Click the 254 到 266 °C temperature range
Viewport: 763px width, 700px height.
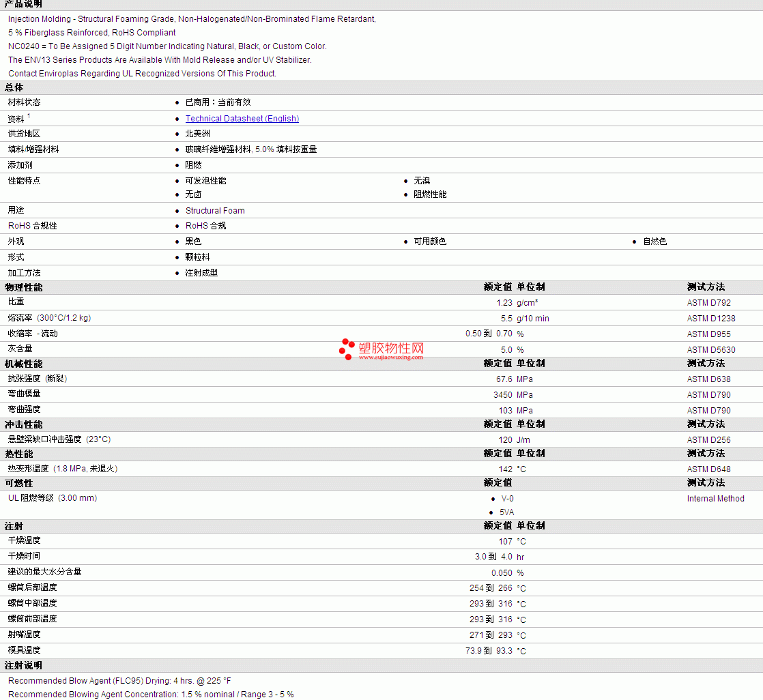pyautogui.click(x=498, y=588)
